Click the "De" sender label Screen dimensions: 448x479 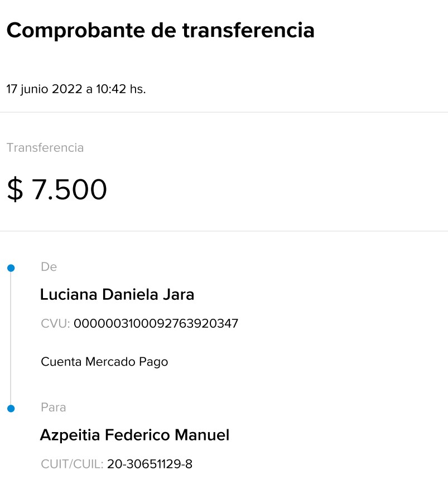point(49,267)
